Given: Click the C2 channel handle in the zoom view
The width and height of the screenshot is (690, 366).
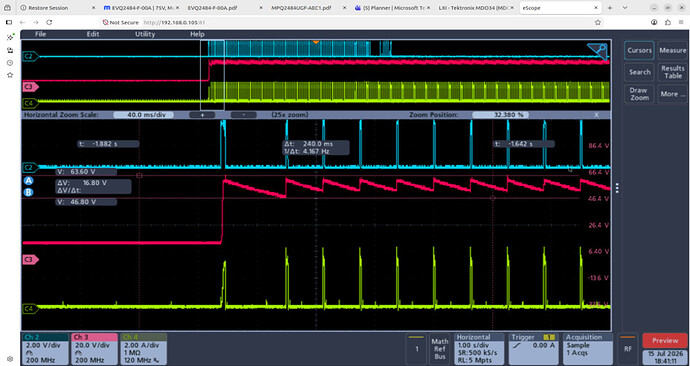Looking at the screenshot, I should pyautogui.click(x=30, y=168).
